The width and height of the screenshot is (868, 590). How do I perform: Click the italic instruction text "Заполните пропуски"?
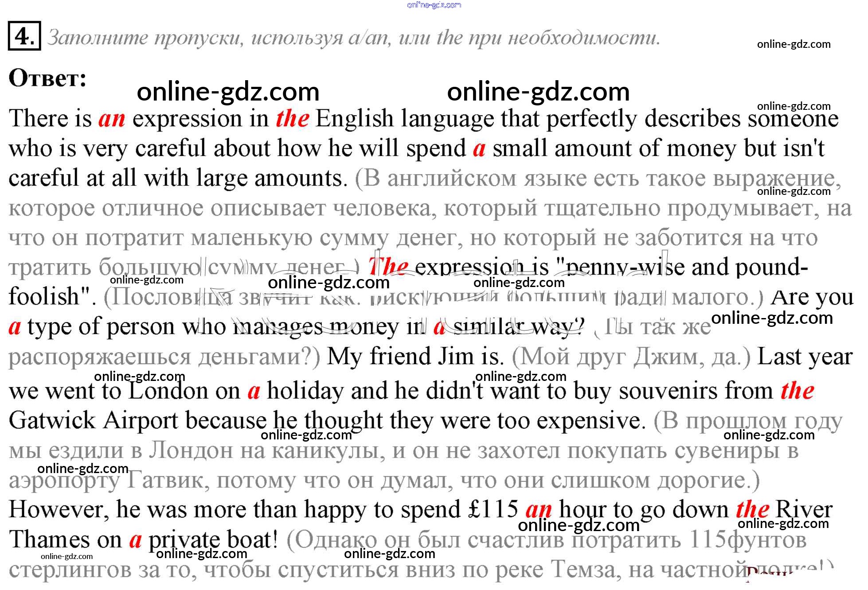(x=145, y=38)
